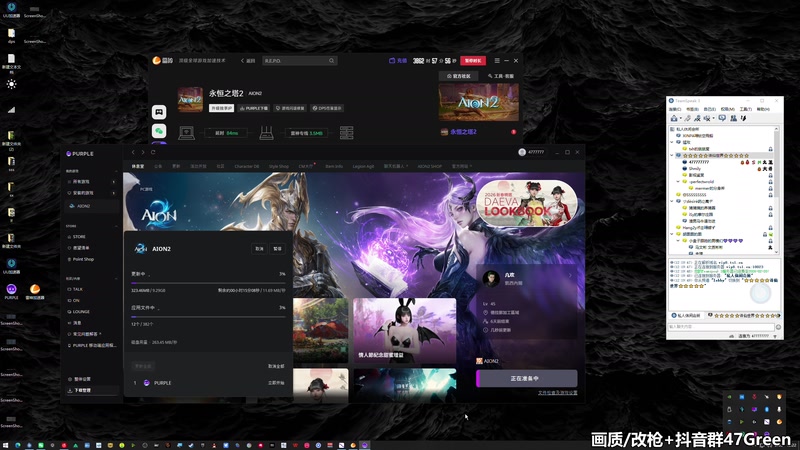The height and width of the screenshot is (450, 800).
Task: Click the DPS display button in Leigod
Action: pyautogui.click(x=327, y=108)
